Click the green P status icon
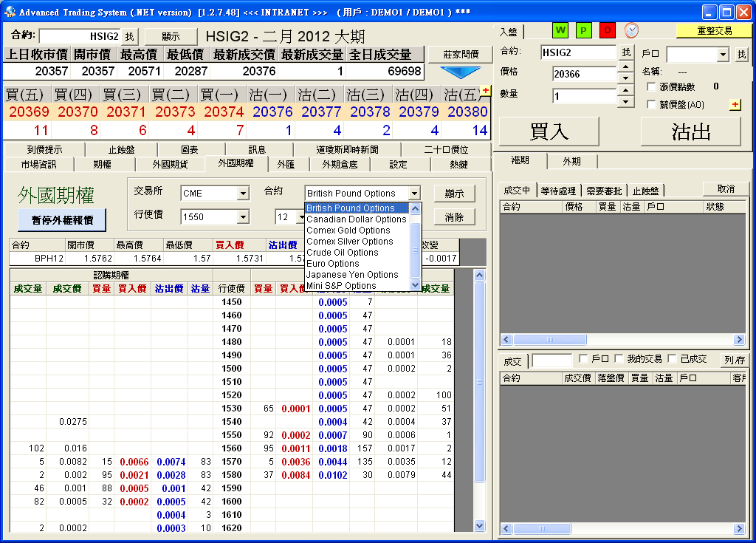 [x=583, y=30]
